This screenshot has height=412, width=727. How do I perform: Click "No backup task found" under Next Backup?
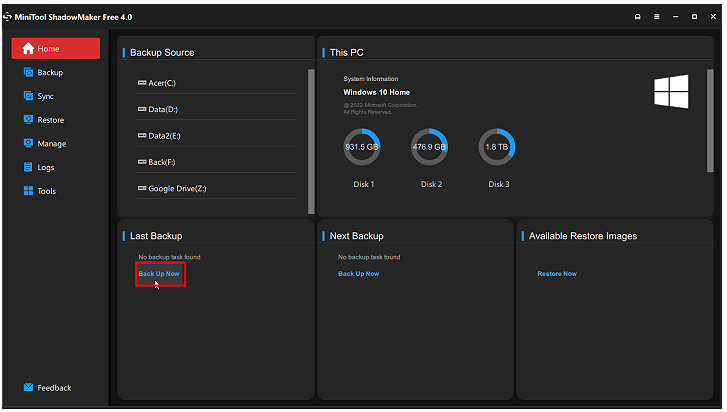(x=369, y=257)
